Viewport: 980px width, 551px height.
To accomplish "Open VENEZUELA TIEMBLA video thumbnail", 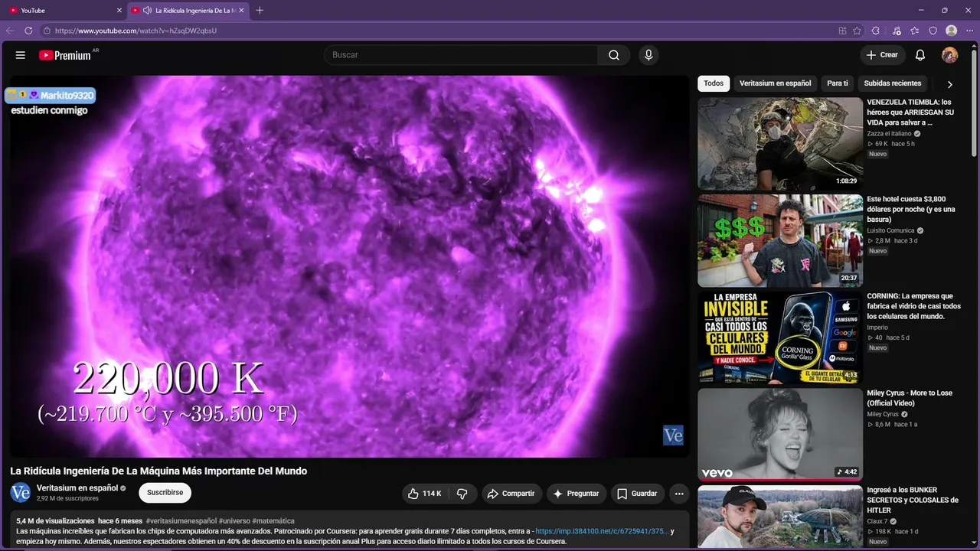I will [780, 144].
